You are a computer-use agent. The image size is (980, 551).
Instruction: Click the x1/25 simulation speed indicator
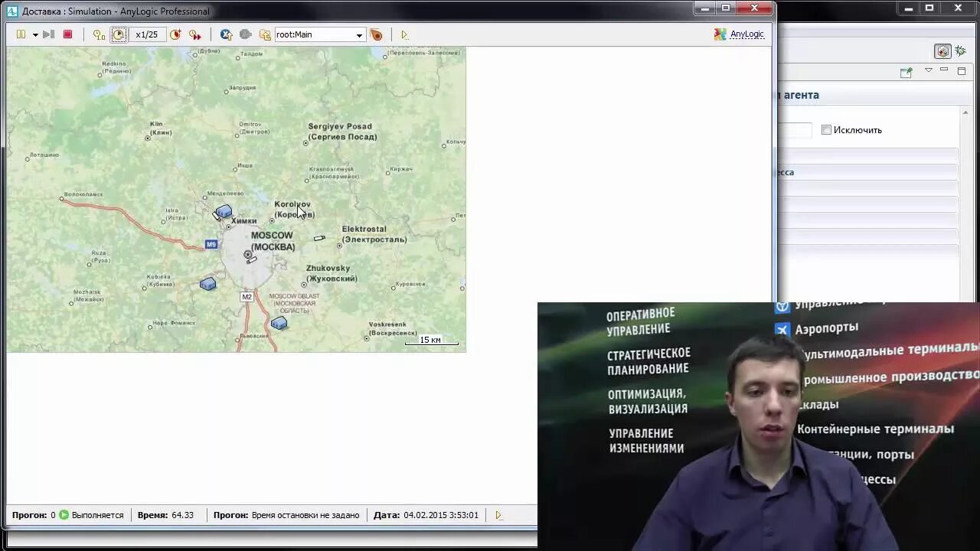click(x=146, y=34)
